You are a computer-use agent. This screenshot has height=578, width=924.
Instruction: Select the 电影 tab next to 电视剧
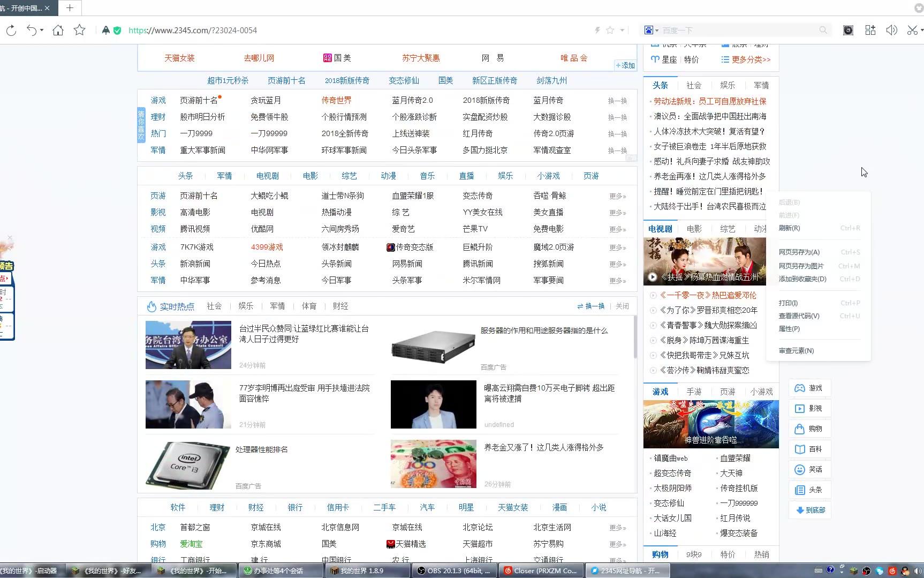[694, 229]
